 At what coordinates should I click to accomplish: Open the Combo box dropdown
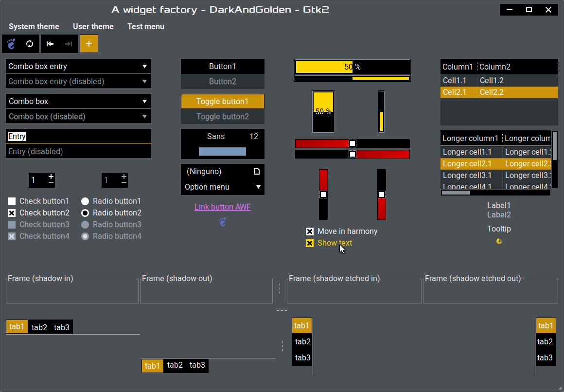78,101
